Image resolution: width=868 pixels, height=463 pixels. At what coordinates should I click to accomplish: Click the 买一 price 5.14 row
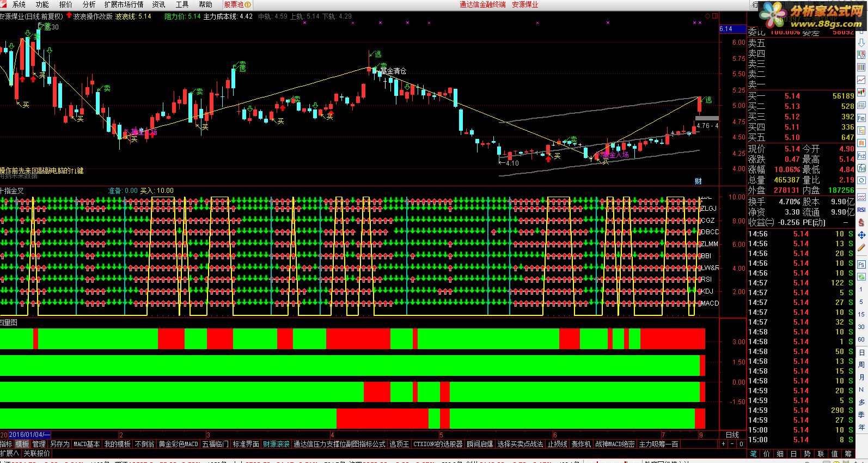[800, 96]
